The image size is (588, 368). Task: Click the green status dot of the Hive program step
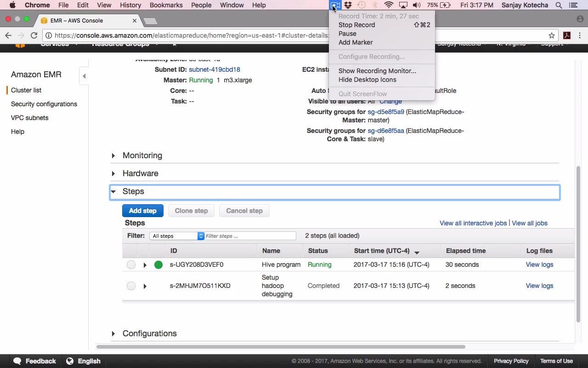(x=158, y=264)
